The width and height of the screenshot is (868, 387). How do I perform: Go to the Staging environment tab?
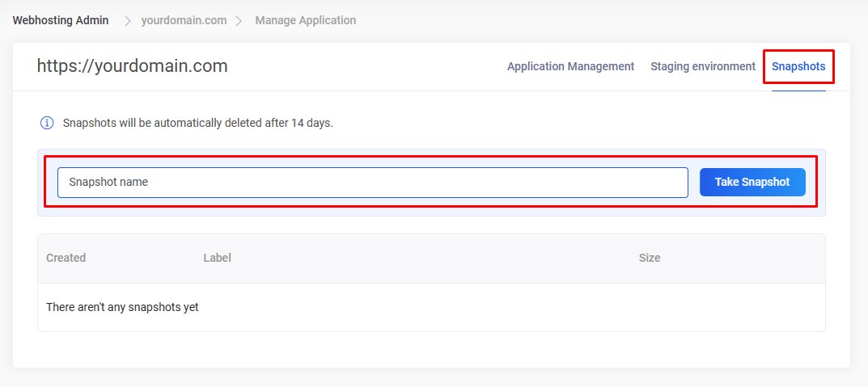point(702,66)
